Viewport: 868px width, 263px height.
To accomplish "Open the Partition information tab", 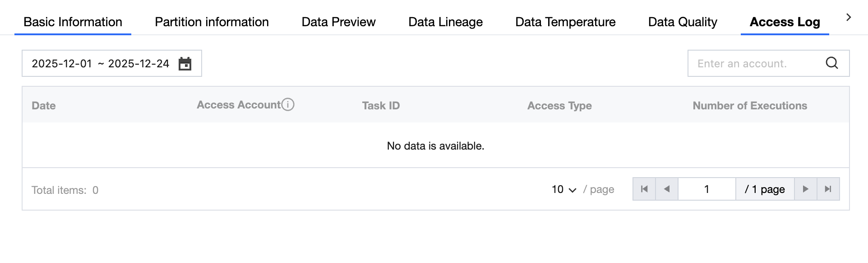I will pyautogui.click(x=212, y=22).
